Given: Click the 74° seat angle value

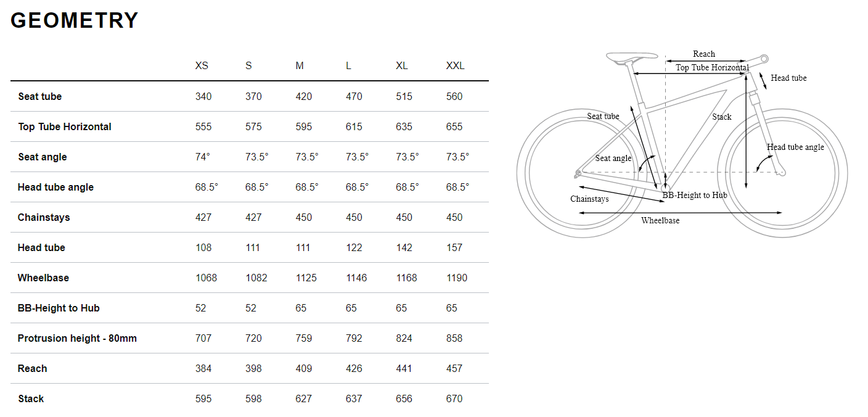Looking at the screenshot, I should pyautogui.click(x=203, y=157).
